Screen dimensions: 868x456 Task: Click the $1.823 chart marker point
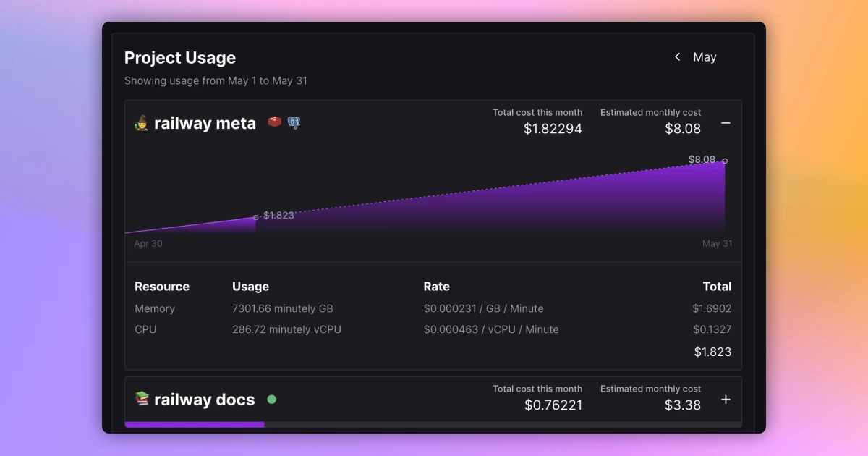255,217
